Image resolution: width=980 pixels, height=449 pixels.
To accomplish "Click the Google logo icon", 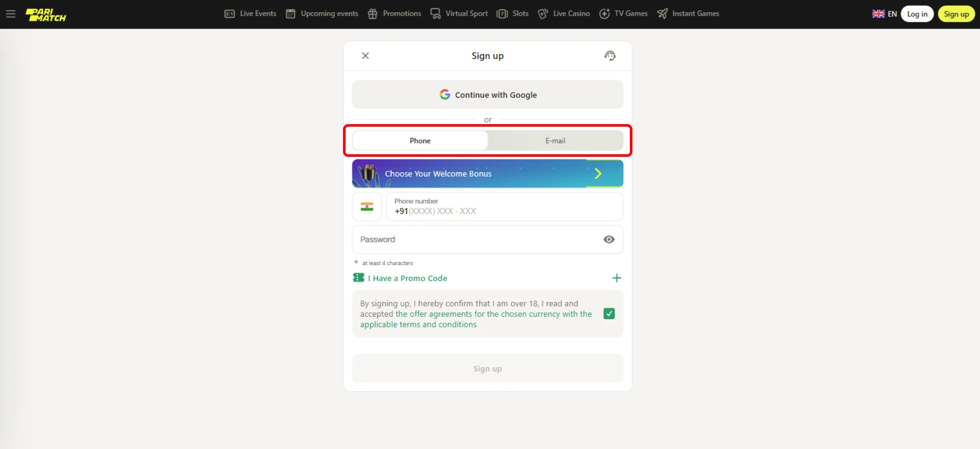I will click(x=445, y=94).
